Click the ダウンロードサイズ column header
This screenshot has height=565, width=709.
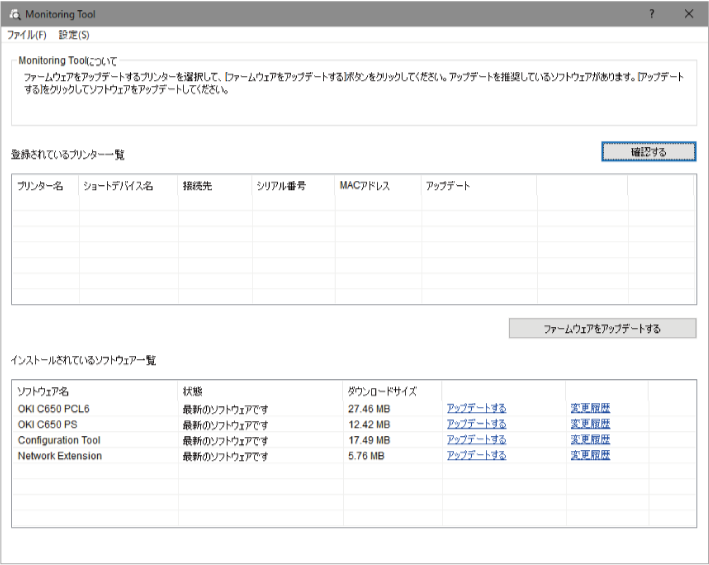tap(381, 391)
